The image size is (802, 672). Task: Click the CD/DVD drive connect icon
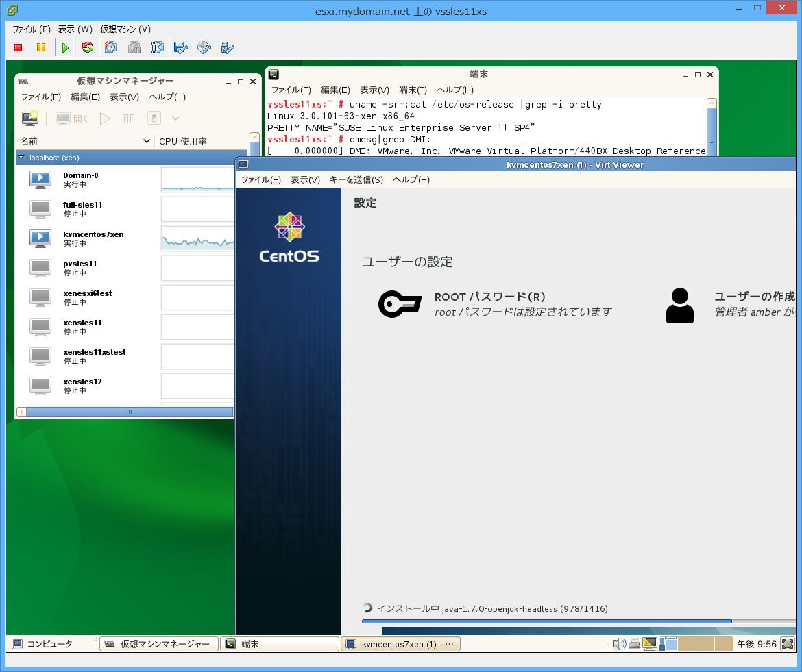[x=204, y=47]
